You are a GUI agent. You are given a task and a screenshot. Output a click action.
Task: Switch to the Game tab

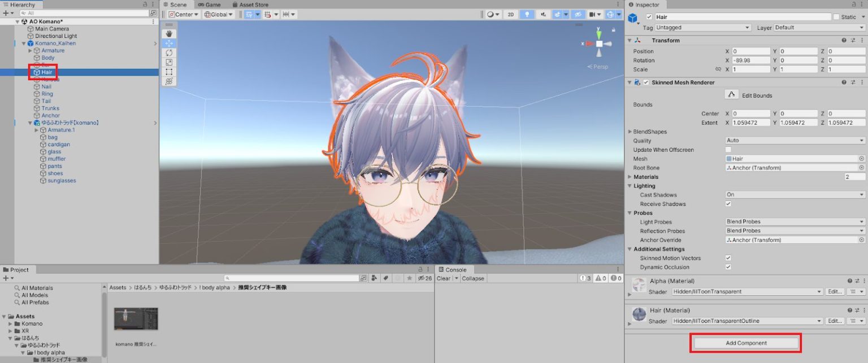210,5
